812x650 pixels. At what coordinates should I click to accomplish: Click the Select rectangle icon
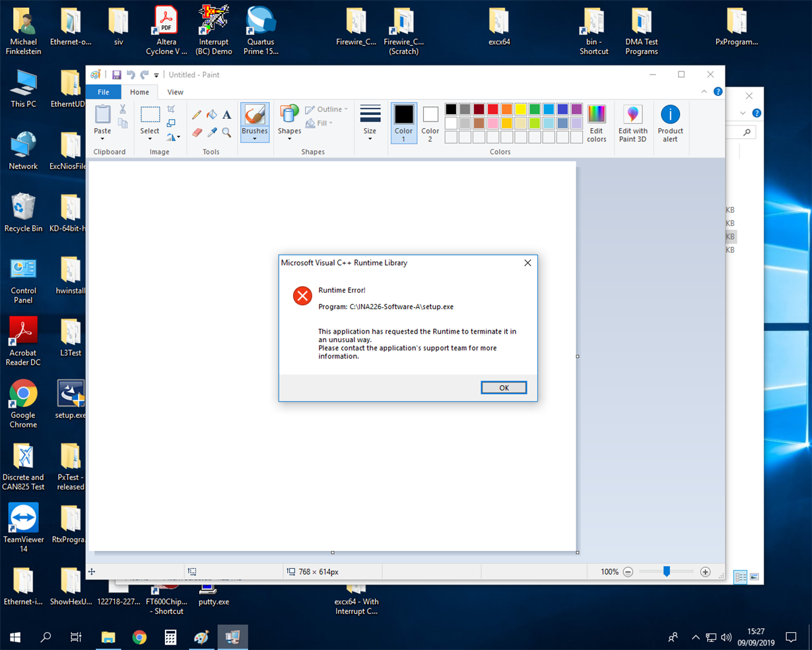(150, 114)
